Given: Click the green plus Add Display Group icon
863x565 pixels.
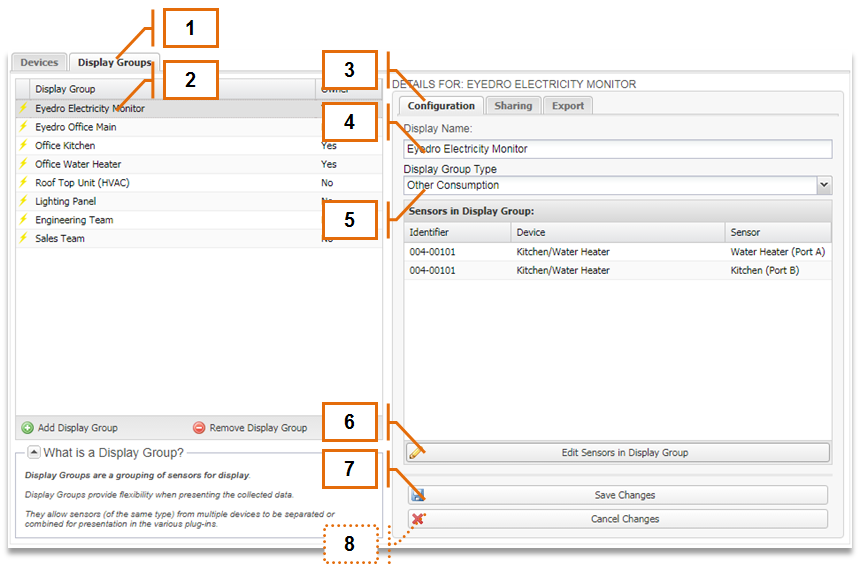Looking at the screenshot, I should click(27, 427).
